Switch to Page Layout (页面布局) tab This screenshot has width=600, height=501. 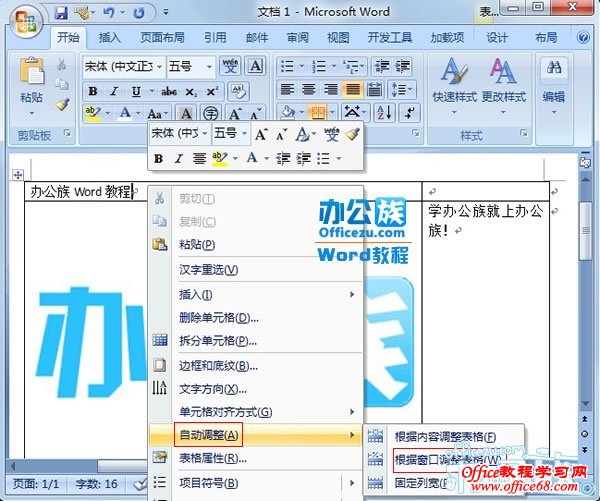162,37
